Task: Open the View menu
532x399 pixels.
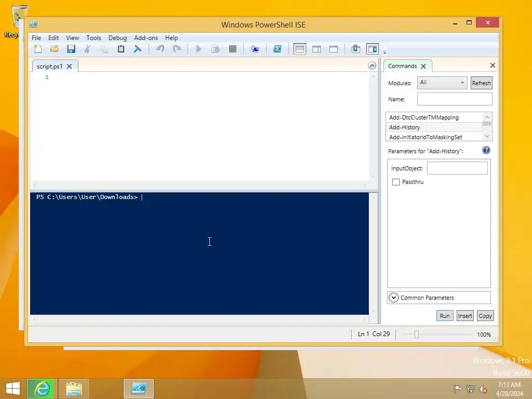Action: coord(72,38)
